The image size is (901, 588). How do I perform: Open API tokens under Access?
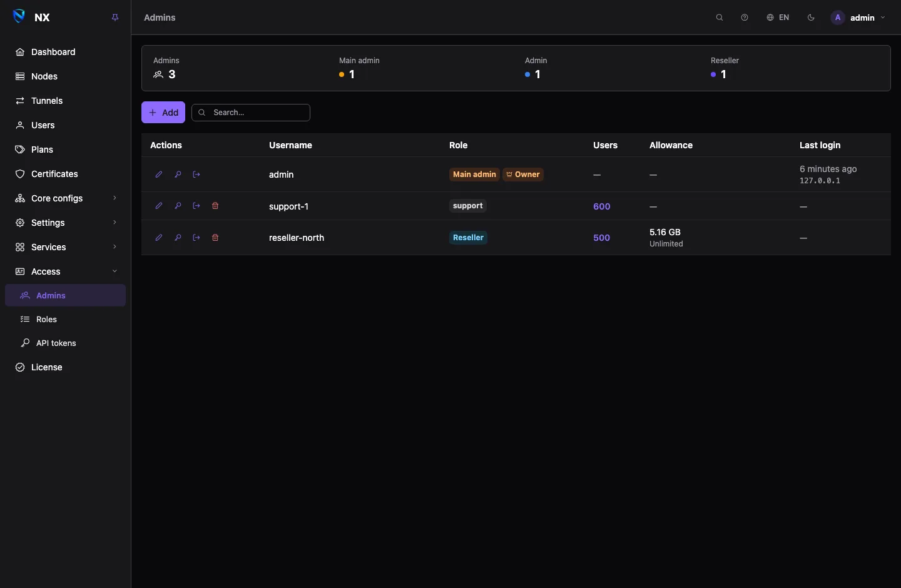click(x=65, y=343)
